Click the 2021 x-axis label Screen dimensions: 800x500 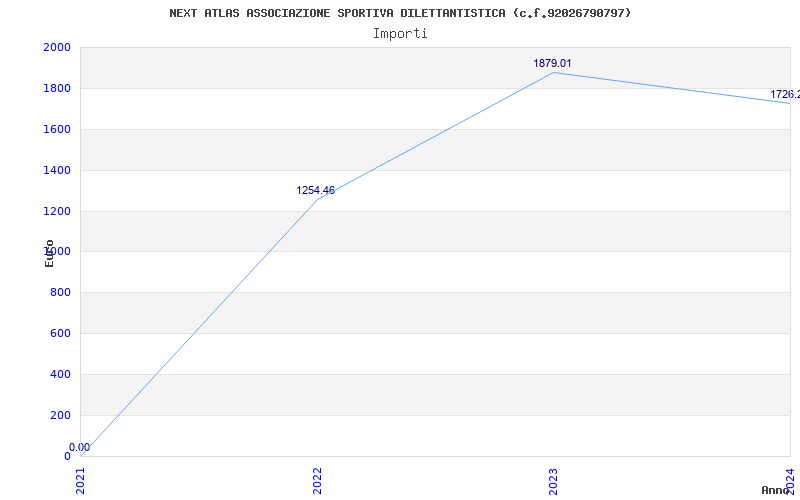coord(81,481)
